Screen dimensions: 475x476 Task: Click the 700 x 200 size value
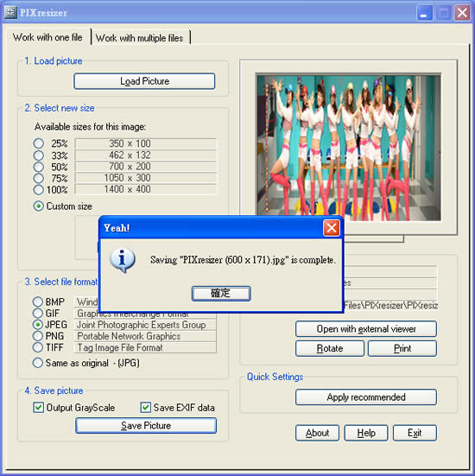click(x=146, y=167)
